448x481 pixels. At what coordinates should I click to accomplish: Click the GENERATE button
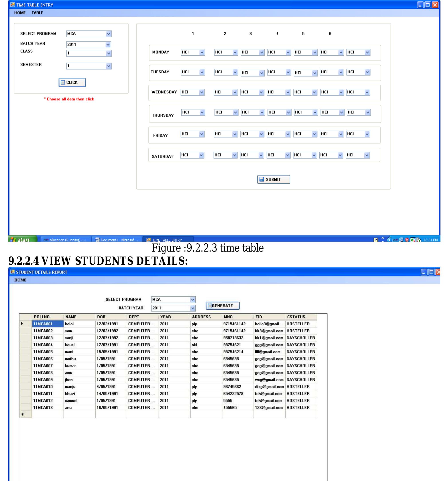(223, 306)
